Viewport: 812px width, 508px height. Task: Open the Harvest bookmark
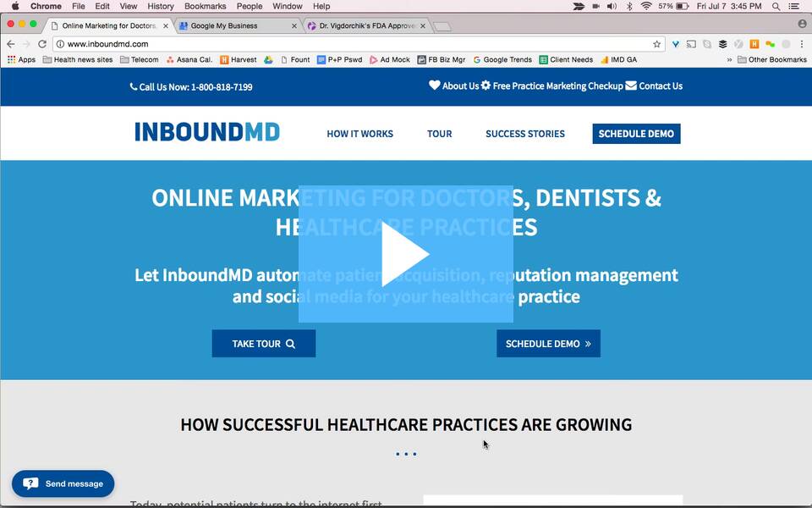pos(239,59)
